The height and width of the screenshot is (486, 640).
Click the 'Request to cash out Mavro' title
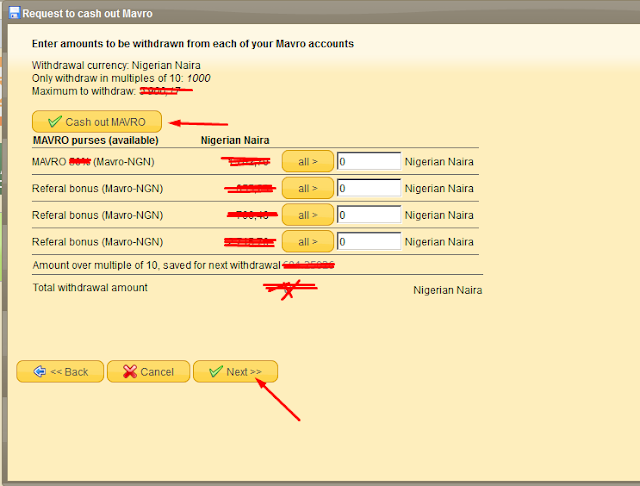coord(87,13)
